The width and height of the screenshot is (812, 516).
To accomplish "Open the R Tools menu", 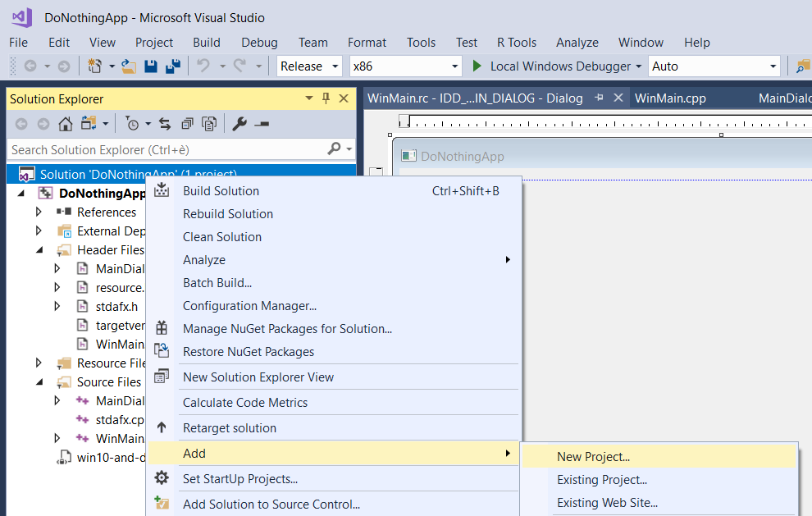I will [x=517, y=43].
